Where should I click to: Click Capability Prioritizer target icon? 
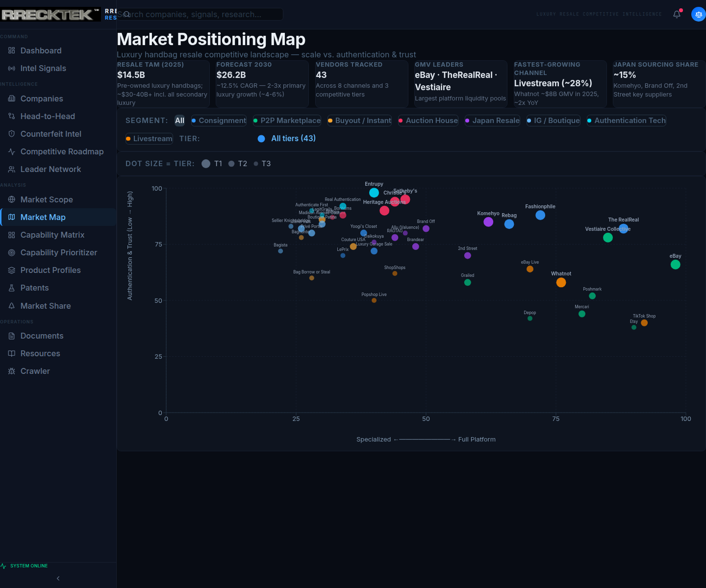pyautogui.click(x=12, y=252)
